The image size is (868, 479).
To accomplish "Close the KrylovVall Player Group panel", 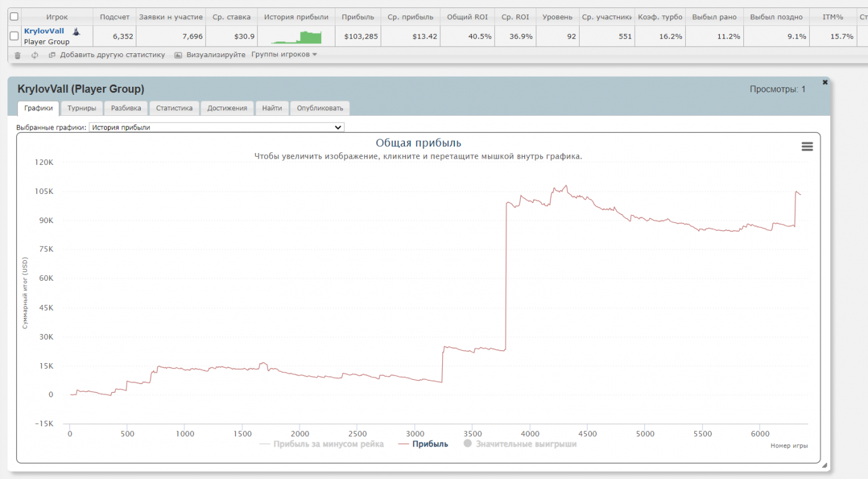I will 825,82.
